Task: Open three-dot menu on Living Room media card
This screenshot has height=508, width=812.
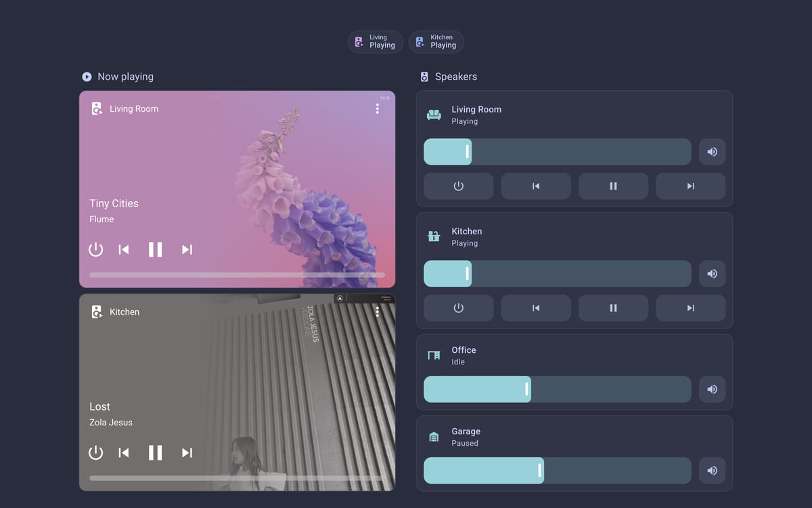Action: (377, 108)
